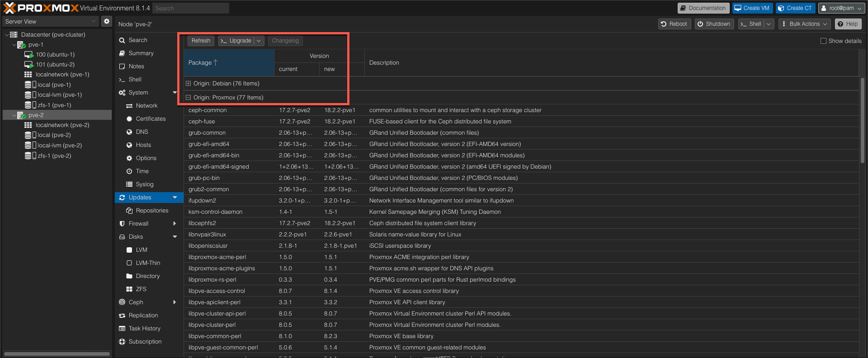Image resolution: width=868 pixels, height=358 pixels.
Task: Click the Shutdown button
Action: pos(714,24)
